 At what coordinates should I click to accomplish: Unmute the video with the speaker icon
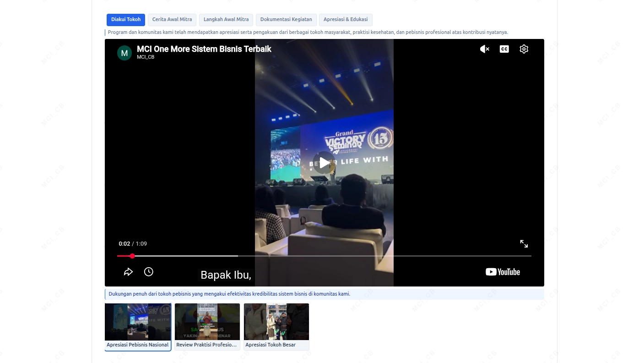tap(485, 49)
